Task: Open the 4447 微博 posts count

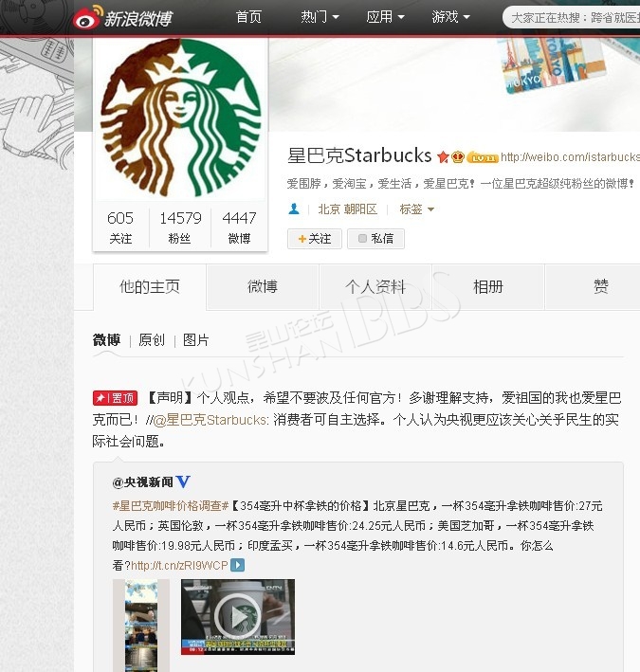Action: tap(239, 227)
